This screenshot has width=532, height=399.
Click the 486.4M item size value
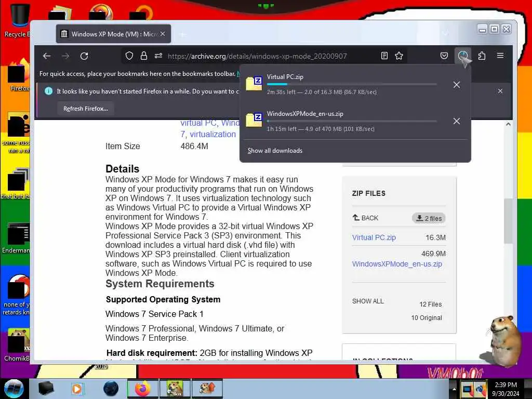[194, 146]
